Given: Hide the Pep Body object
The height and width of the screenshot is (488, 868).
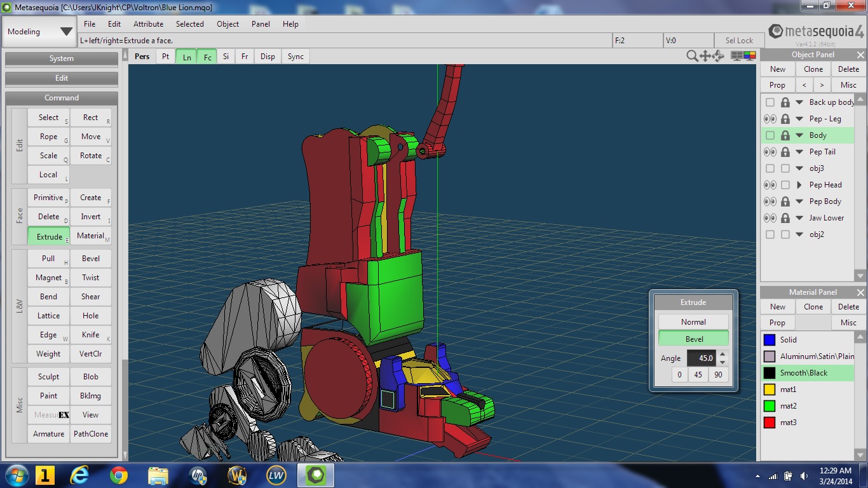Looking at the screenshot, I should [770, 201].
